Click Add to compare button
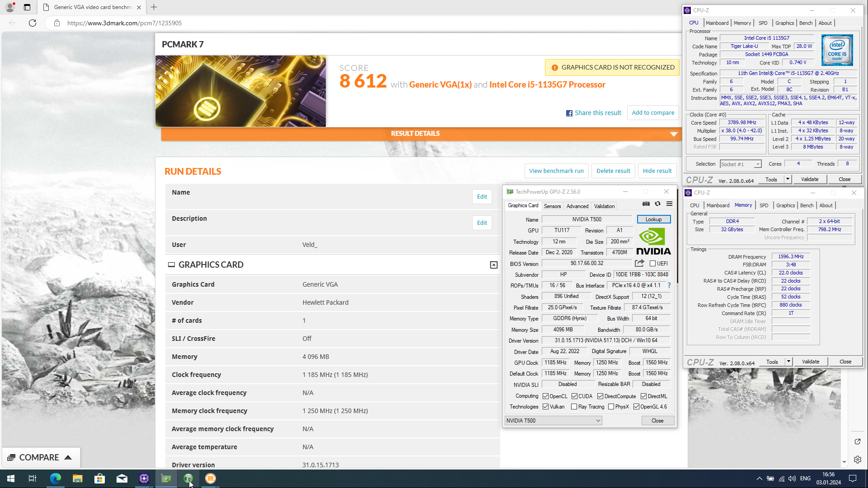 click(x=653, y=113)
